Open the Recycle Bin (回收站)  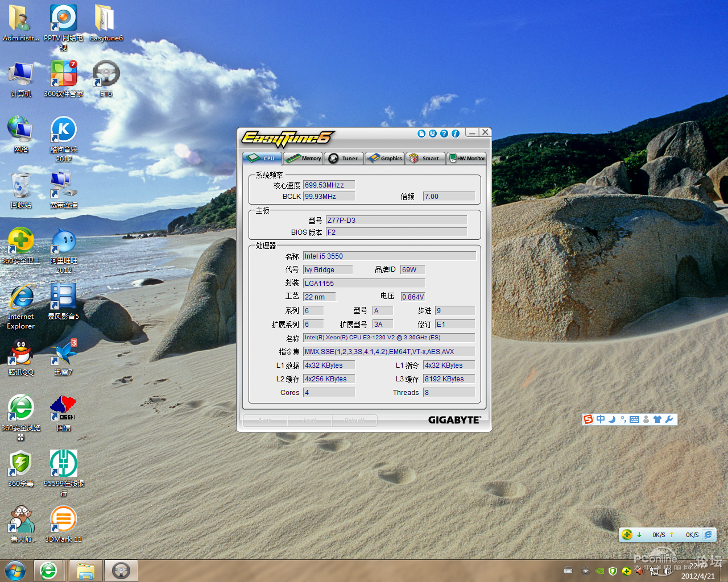coord(21,190)
